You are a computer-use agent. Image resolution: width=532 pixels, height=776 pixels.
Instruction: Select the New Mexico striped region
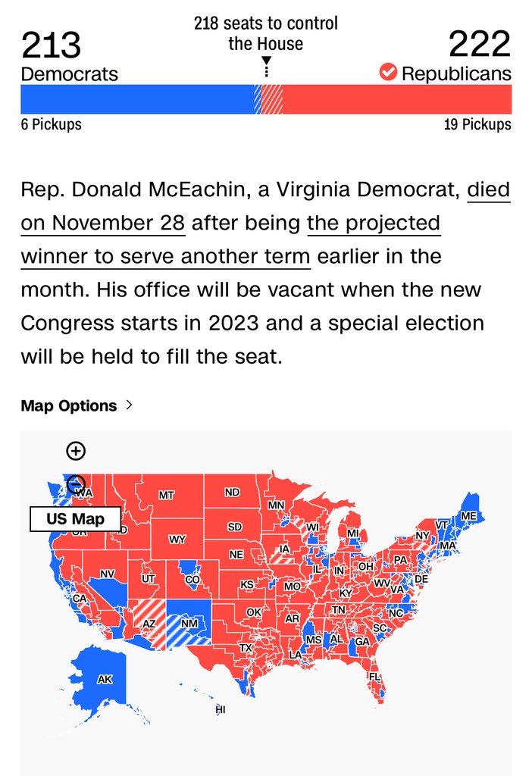(189, 623)
